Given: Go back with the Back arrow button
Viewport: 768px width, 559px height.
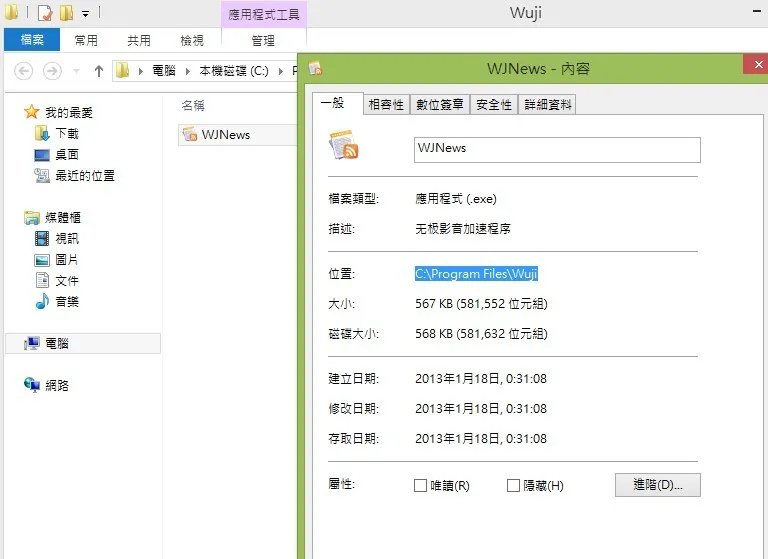Looking at the screenshot, I should point(24,71).
